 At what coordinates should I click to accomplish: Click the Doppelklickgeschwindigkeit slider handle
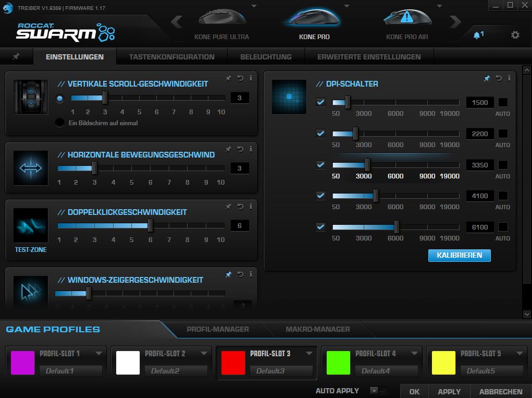pyautogui.click(x=150, y=225)
